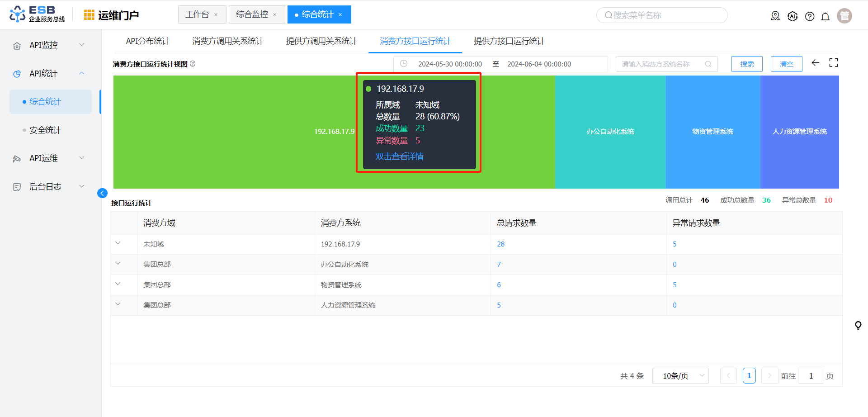Screen dimensions: 868x417
Task: Focus the consumer system name input
Action: (661, 64)
